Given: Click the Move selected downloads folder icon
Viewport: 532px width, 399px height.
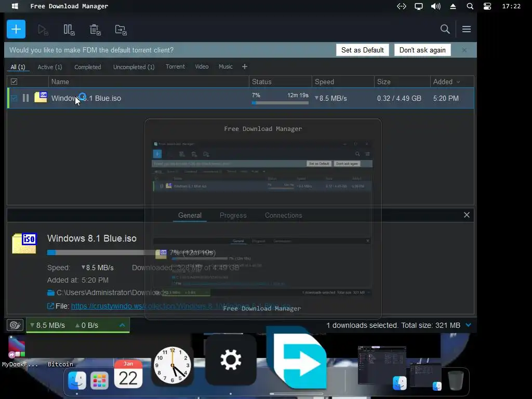Looking at the screenshot, I should click(121, 30).
